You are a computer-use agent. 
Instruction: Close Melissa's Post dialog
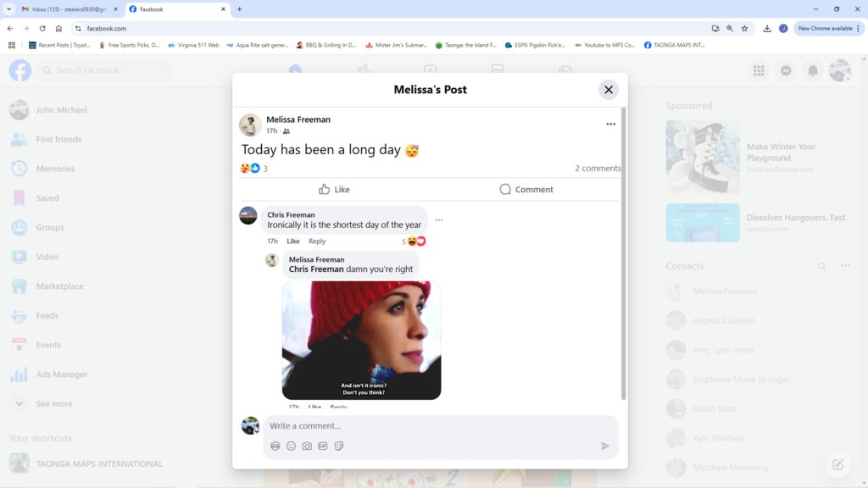pyautogui.click(x=609, y=90)
